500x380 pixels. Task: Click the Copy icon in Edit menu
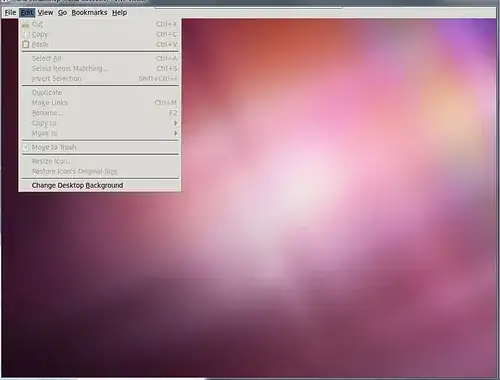[26, 34]
